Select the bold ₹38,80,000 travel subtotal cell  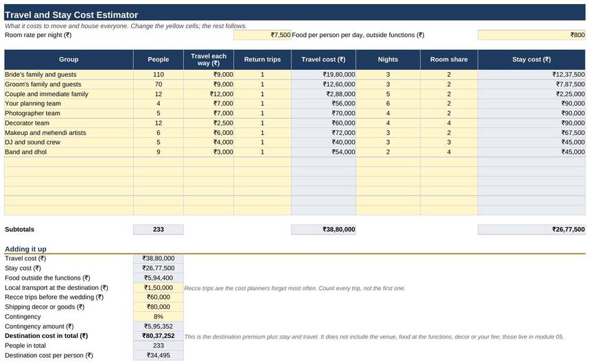[x=323, y=230]
